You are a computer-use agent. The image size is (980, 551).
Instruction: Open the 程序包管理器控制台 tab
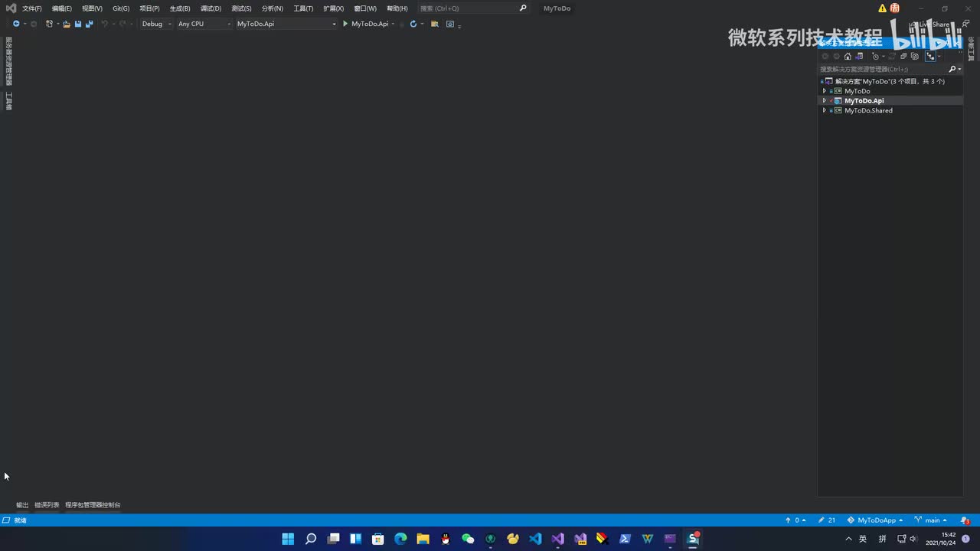click(x=93, y=505)
